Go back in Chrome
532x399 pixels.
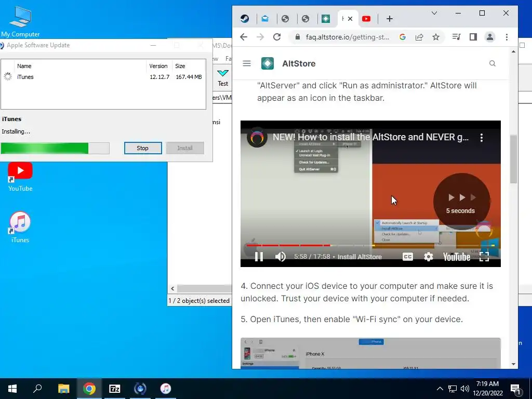click(244, 37)
